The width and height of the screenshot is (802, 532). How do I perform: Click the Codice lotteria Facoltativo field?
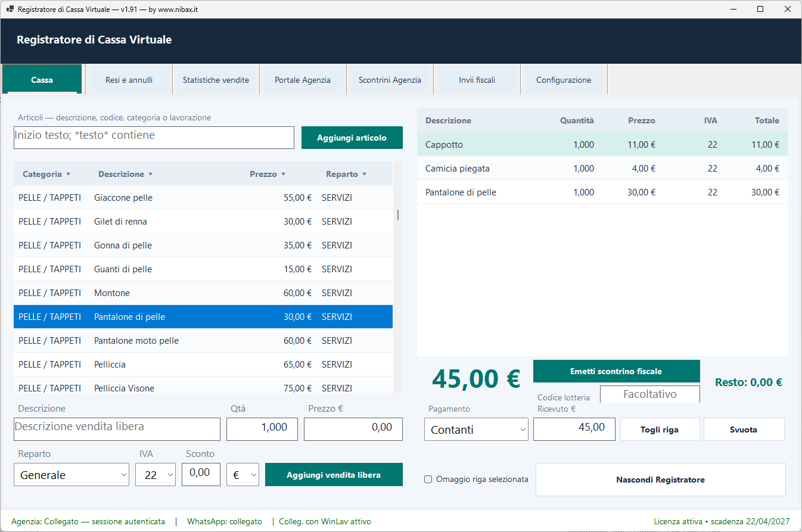click(x=649, y=394)
